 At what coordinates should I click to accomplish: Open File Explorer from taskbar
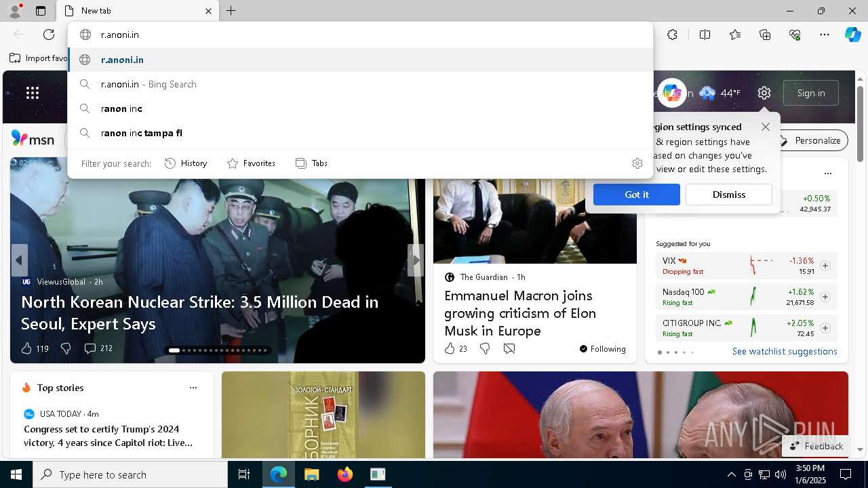[312, 474]
